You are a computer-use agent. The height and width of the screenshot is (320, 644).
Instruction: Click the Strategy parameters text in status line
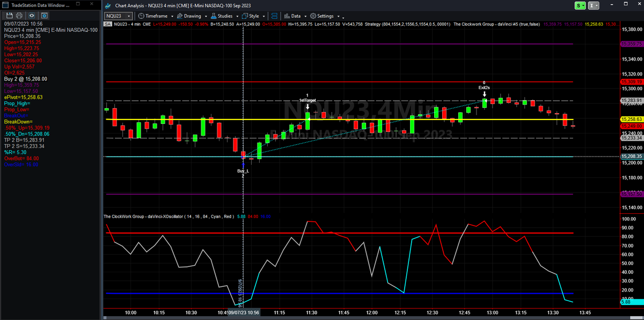coord(408,24)
